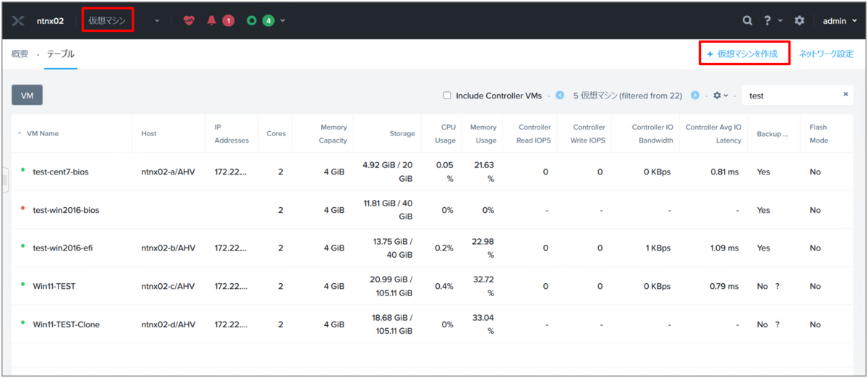The height and width of the screenshot is (378, 868).
Task: Select the Win11-TEST-Clone VM row
Action: pos(432,324)
